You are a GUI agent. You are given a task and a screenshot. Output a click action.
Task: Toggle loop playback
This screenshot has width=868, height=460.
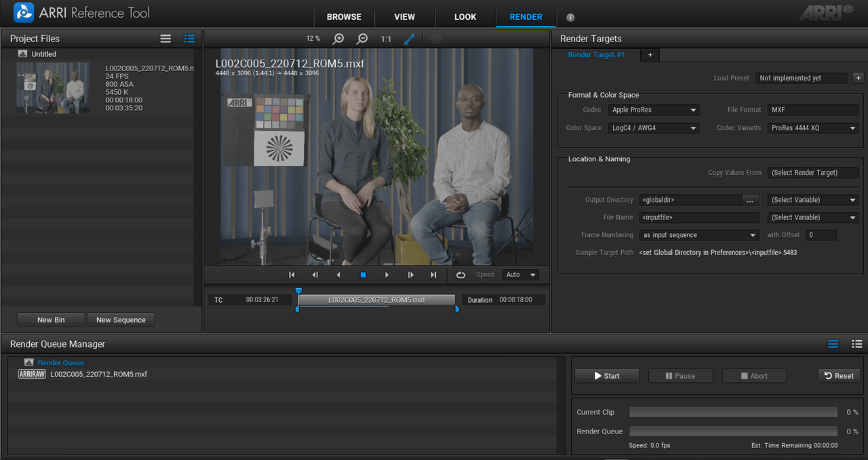pyautogui.click(x=461, y=275)
